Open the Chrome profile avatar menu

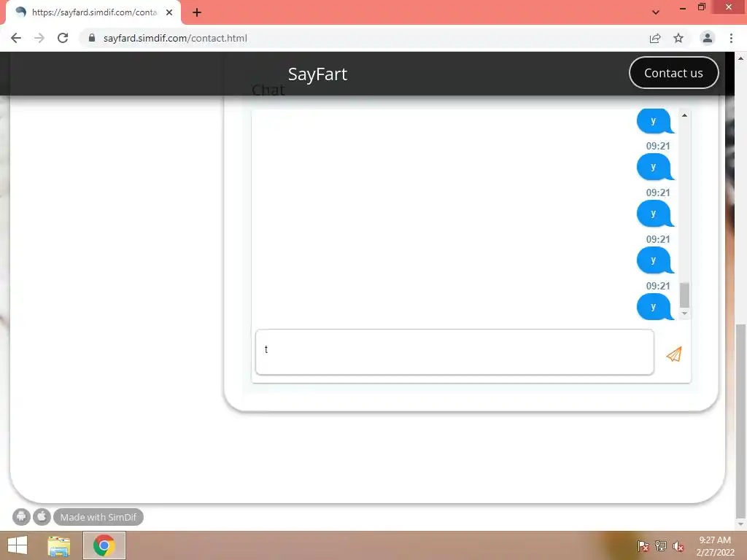[x=707, y=38]
